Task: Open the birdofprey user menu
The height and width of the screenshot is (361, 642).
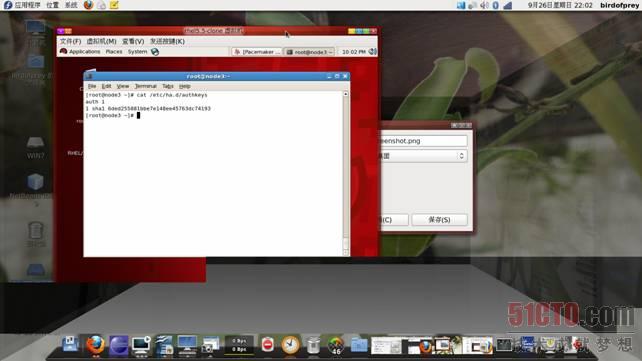Action: click(619, 5)
